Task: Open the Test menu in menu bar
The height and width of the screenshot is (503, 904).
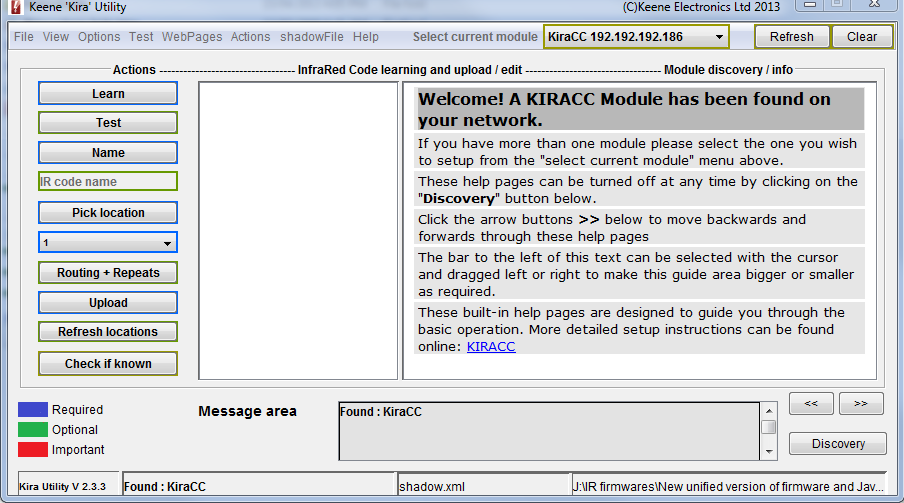Action: [x=141, y=37]
